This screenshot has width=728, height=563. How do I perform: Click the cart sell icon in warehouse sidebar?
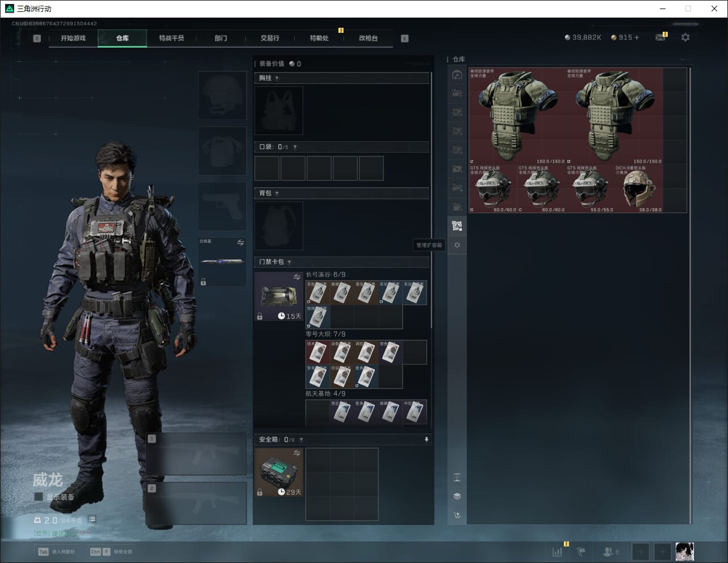pos(457,515)
